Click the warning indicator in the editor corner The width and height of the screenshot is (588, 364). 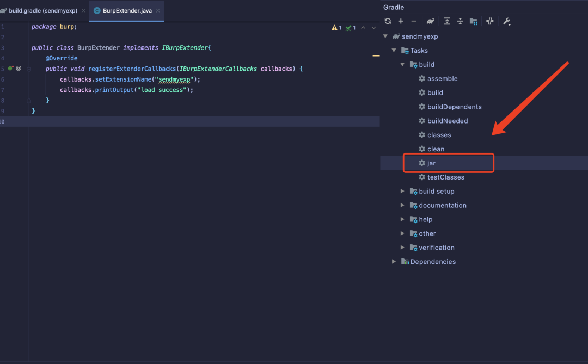[336, 28]
